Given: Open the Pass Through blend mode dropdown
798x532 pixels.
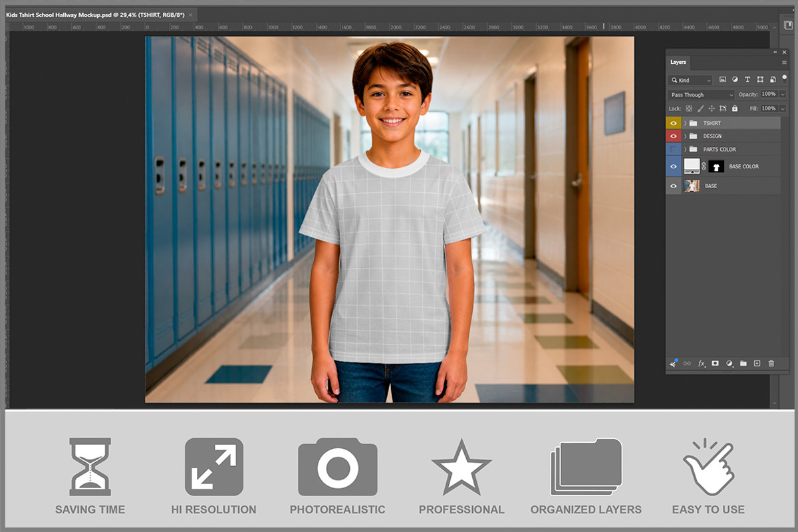Looking at the screenshot, I should (702, 94).
